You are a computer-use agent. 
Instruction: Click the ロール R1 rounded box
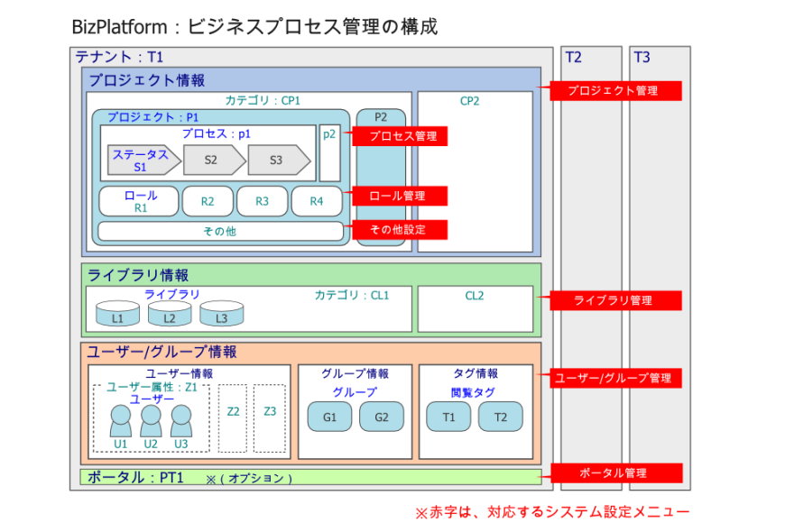(x=139, y=201)
